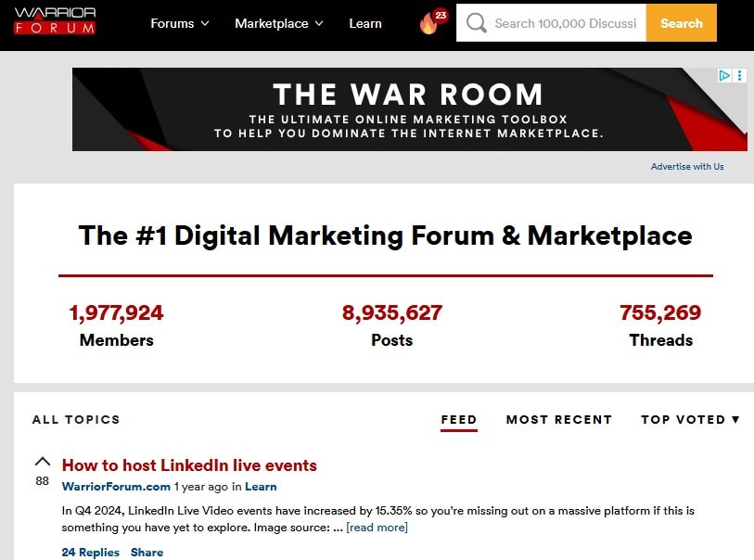Click inside the discussions search field
This screenshot has width=754, height=560.
coord(566,23)
